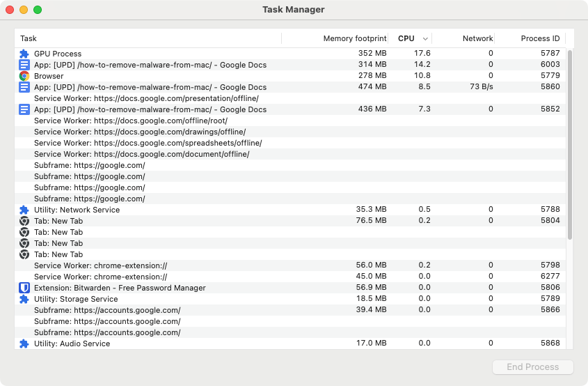
Task: Click the Bitwarden shield icon
Action: [24, 288]
